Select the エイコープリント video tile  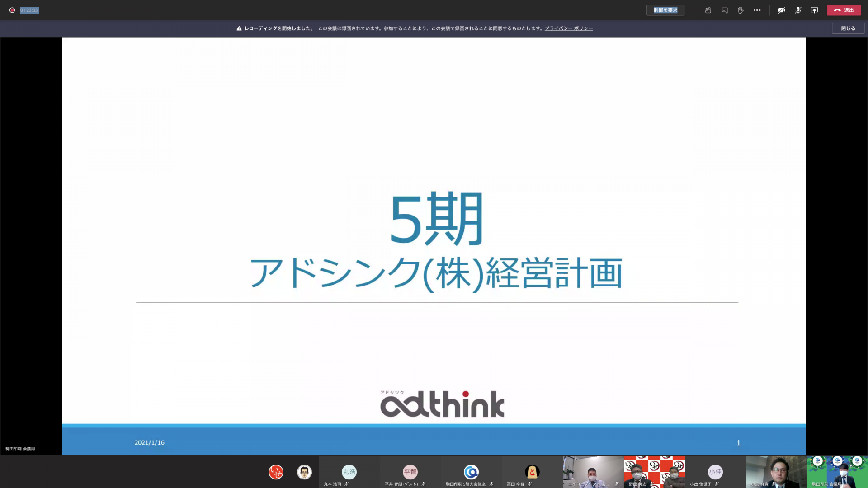[x=593, y=472]
